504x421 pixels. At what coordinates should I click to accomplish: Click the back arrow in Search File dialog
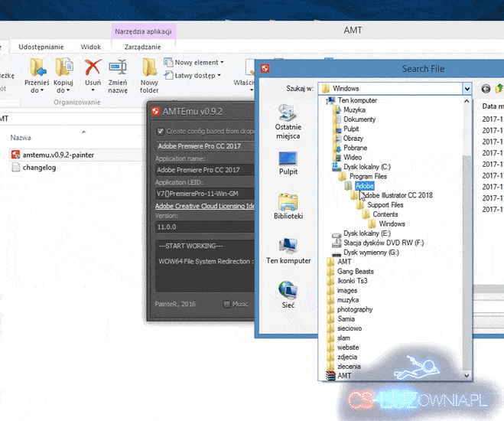(x=486, y=89)
